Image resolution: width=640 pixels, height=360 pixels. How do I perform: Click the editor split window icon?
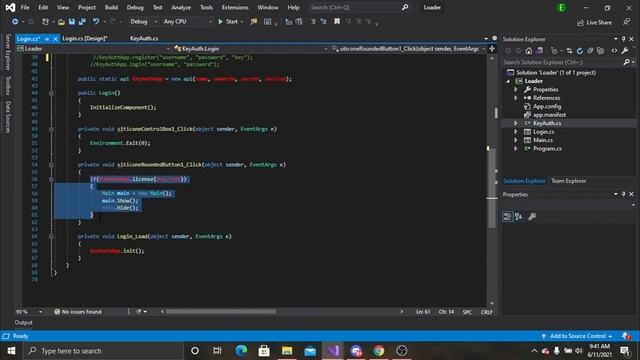492,49
